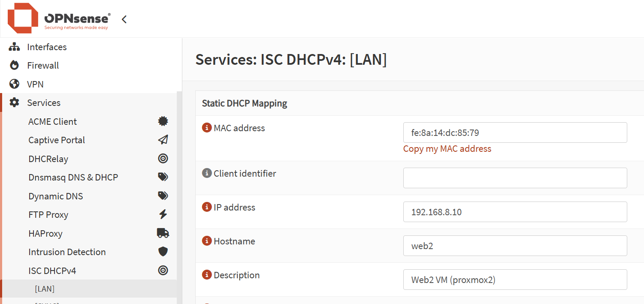Click the OPNsense logo

(59, 18)
